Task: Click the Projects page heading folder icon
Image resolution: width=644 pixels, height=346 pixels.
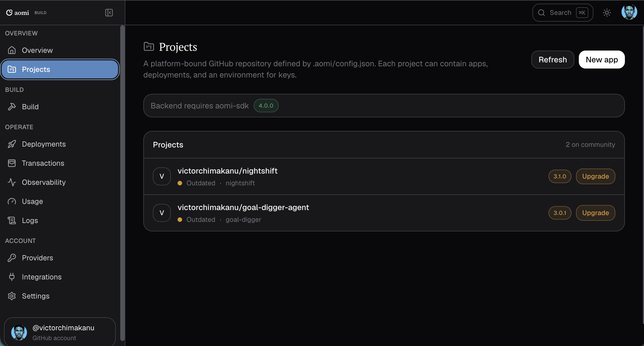Action: (149, 46)
